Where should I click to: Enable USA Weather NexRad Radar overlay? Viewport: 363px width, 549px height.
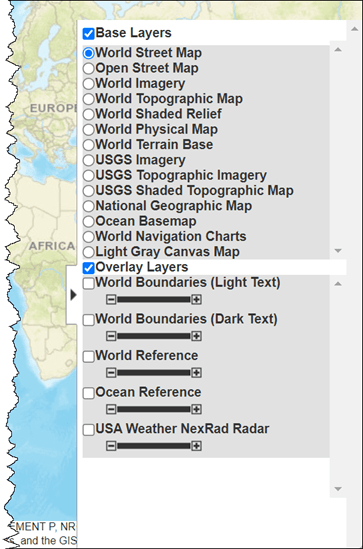click(89, 430)
